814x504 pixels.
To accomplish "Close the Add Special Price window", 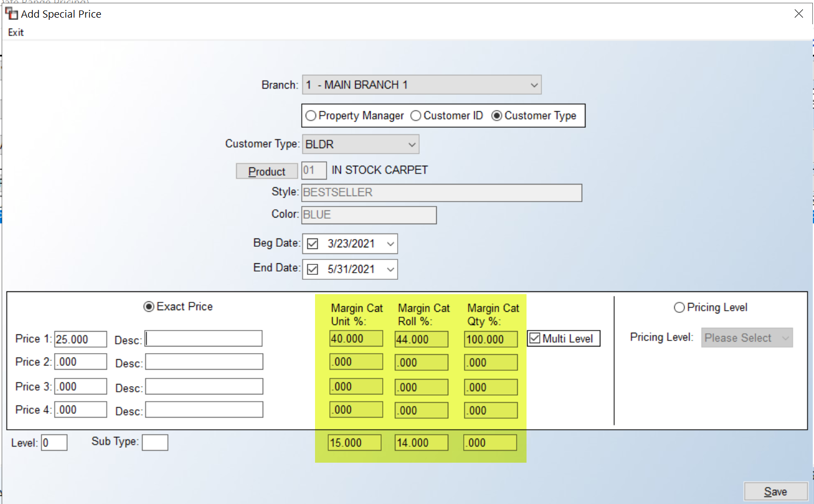I will pos(799,13).
